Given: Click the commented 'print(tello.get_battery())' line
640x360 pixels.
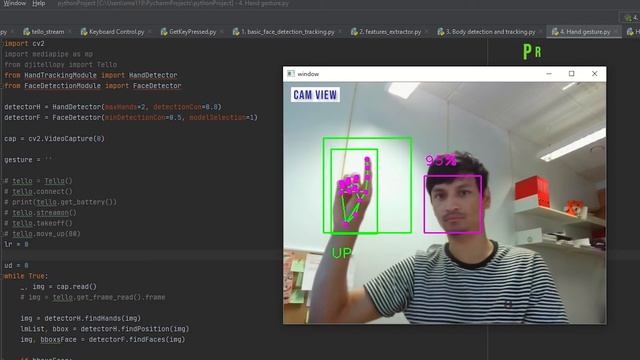Looking at the screenshot, I should click(x=60, y=202).
